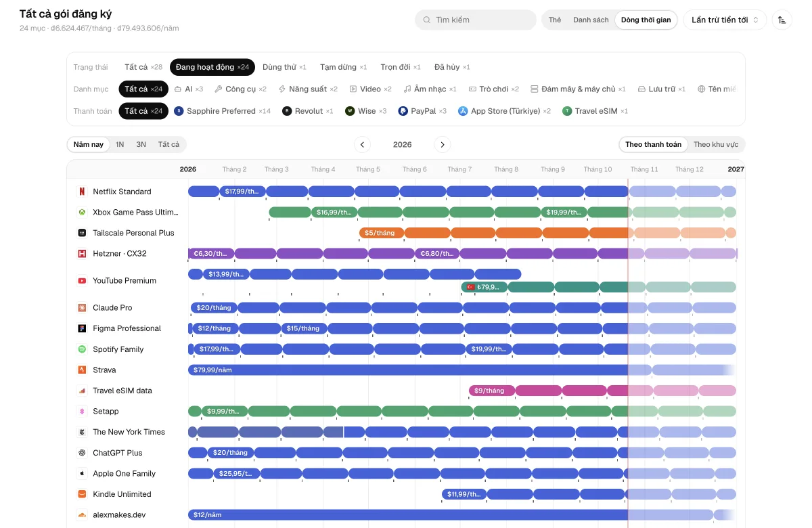The image size is (812, 528).
Task: Show Tất cả ×28 status filter
Action: (143, 67)
